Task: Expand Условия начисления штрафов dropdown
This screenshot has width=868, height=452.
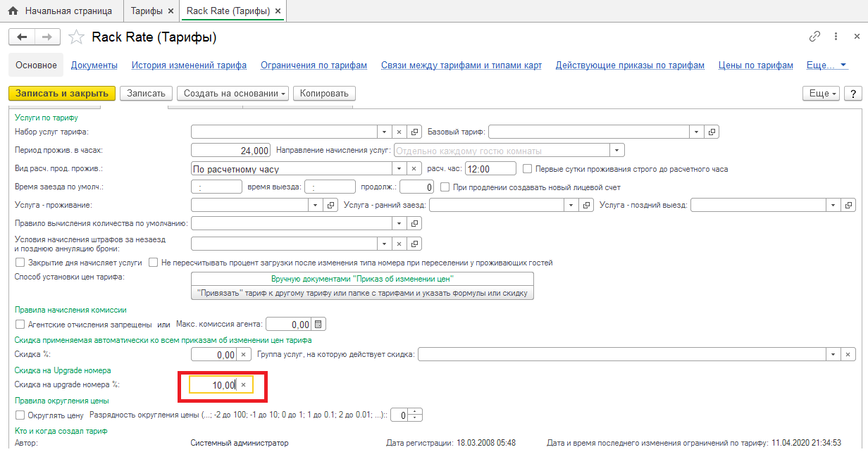Action: click(x=384, y=244)
